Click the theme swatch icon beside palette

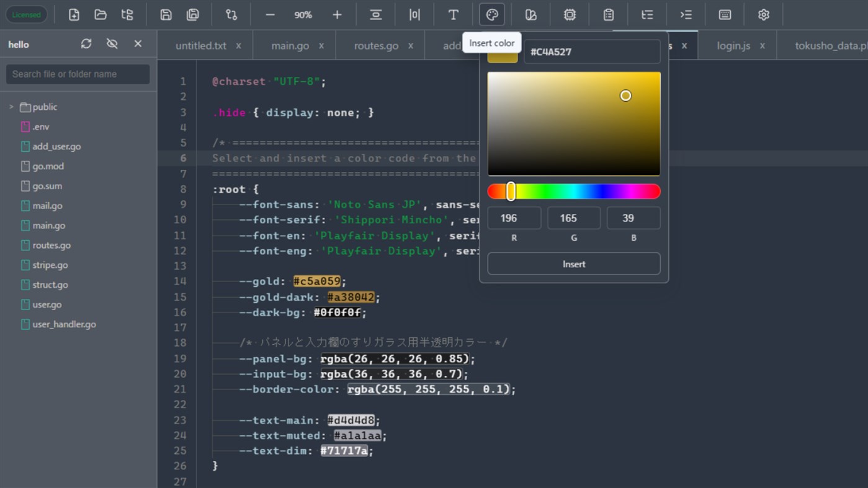click(x=530, y=15)
